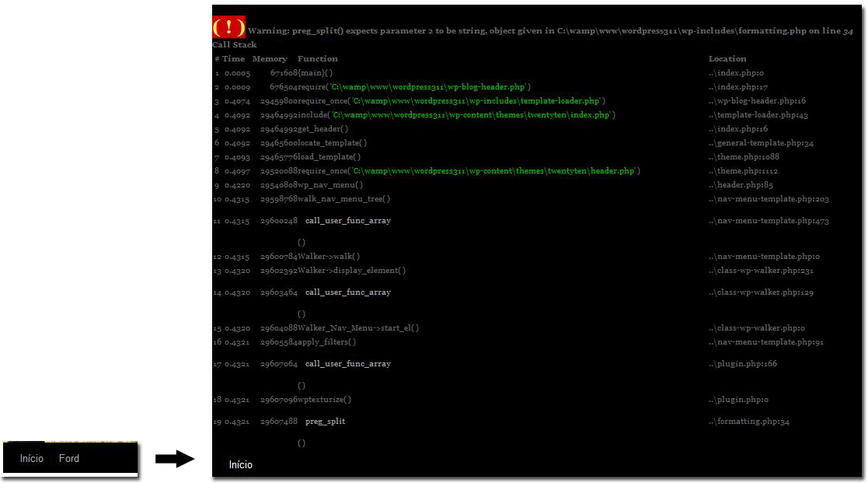The width and height of the screenshot is (868, 483).
Task: Click location ..\class-wp-walker.php:129
Action: [762, 292]
